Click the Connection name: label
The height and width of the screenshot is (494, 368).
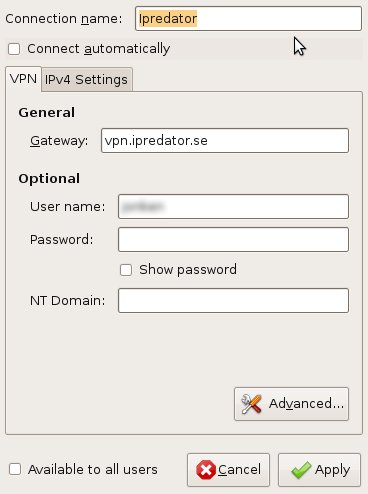click(x=64, y=19)
